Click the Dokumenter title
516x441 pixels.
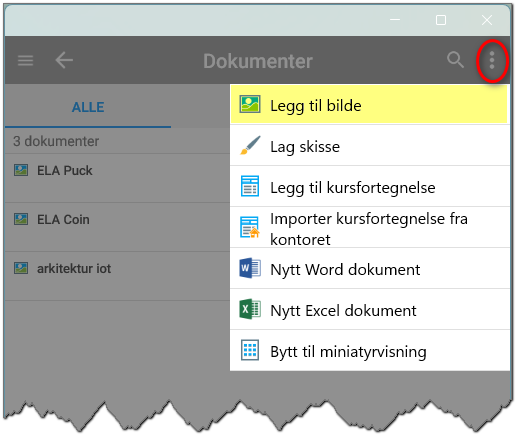(x=258, y=61)
